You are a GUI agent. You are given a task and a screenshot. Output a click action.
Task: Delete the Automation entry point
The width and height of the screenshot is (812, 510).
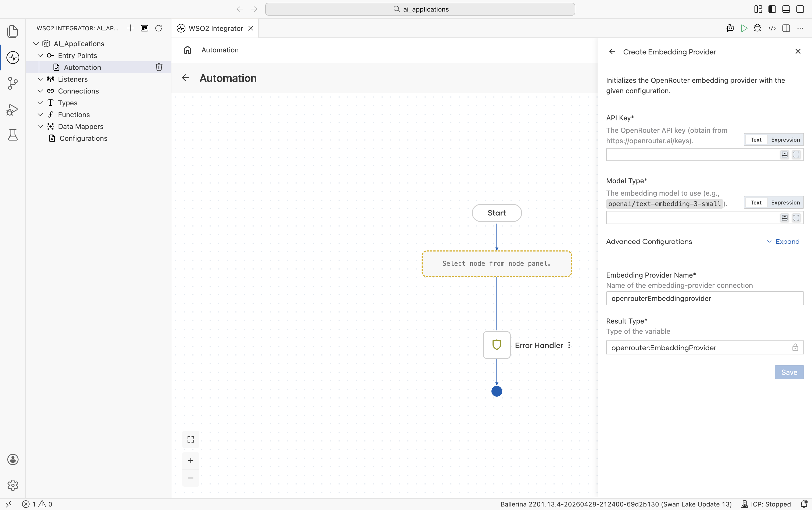click(159, 67)
